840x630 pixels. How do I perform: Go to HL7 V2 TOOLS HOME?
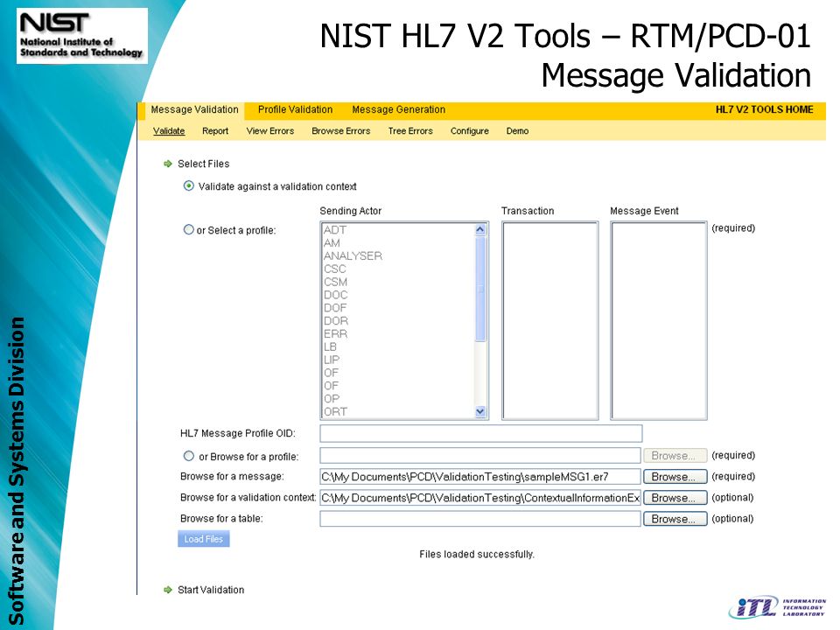(x=764, y=110)
